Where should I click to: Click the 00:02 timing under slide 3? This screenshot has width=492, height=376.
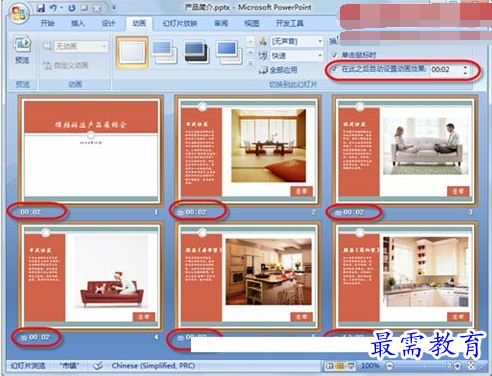(354, 212)
